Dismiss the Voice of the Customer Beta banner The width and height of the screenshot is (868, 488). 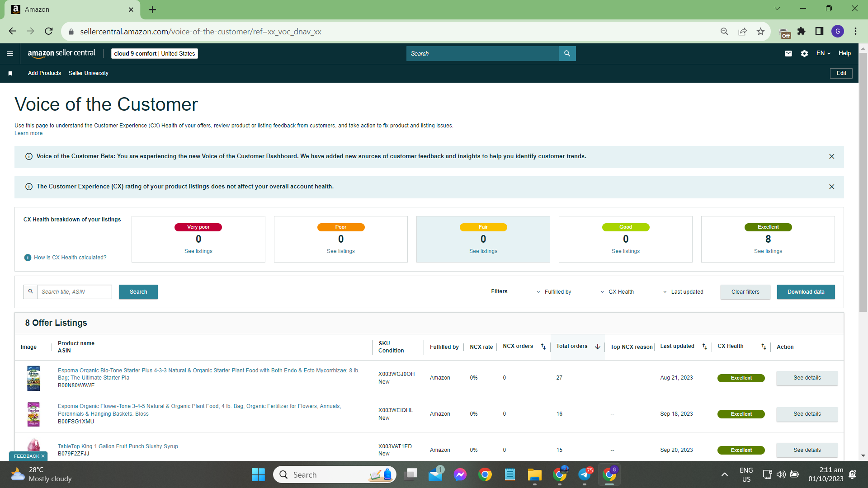832,156
